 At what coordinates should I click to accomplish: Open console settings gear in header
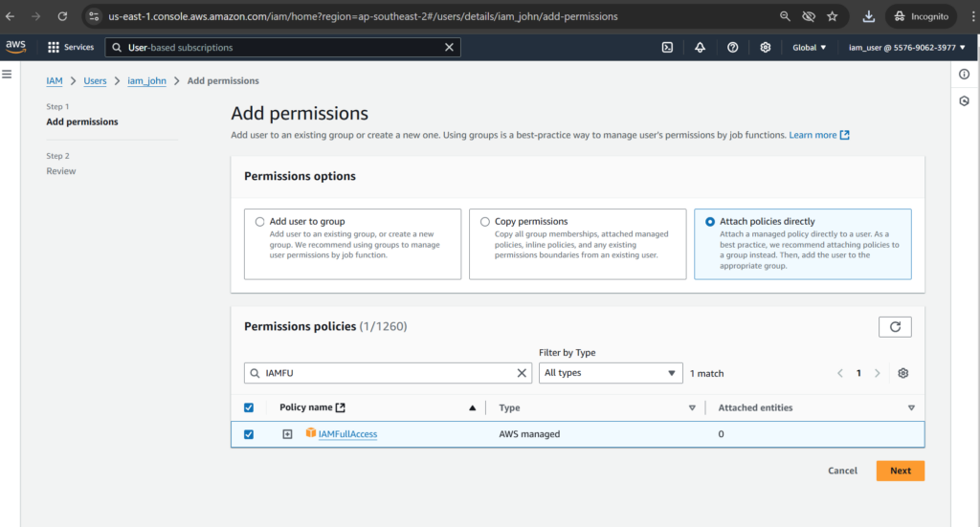tap(765, 48)
